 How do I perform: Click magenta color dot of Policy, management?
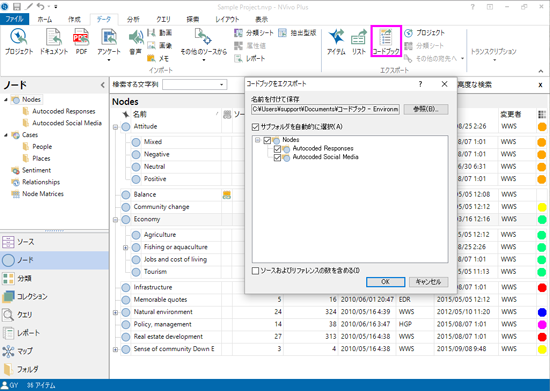point(542,324)
